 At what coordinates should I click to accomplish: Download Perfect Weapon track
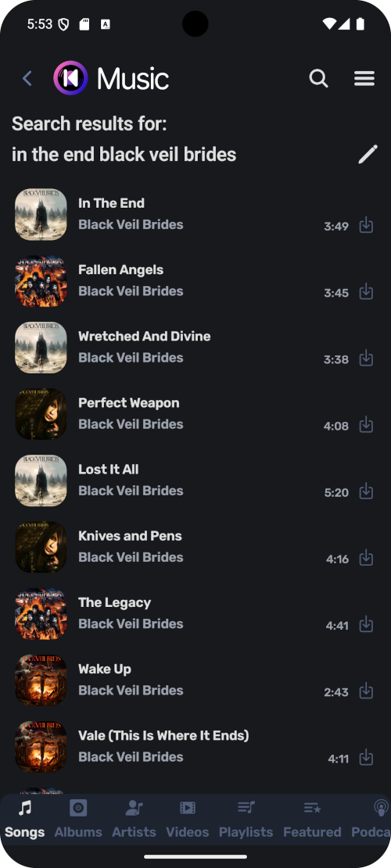pyautogui.click(x=366, y=424)
